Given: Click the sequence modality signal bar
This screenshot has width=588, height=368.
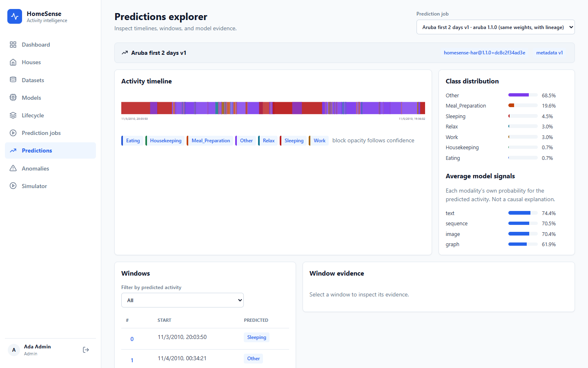Looking at the screenshot, I should click(x=523, y=223).
